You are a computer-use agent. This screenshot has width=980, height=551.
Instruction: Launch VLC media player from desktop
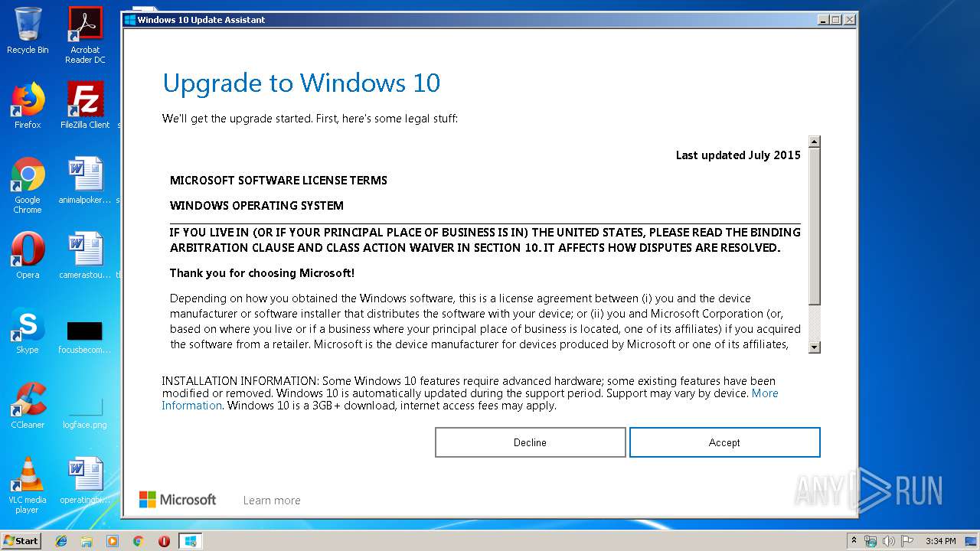(28, 485)
